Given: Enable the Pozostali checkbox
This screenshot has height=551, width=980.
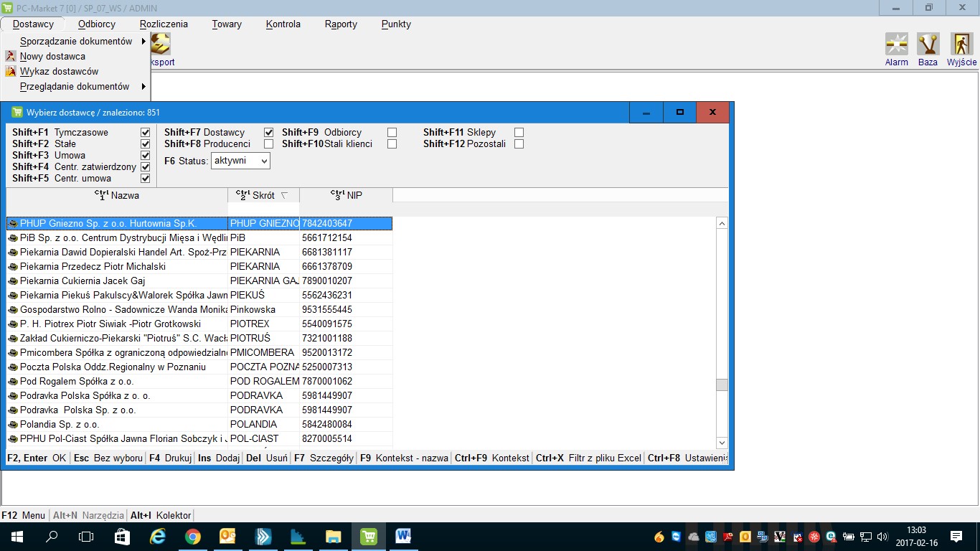Looking at the screenshot, I should pyautogui.click(x=519, y=143).
